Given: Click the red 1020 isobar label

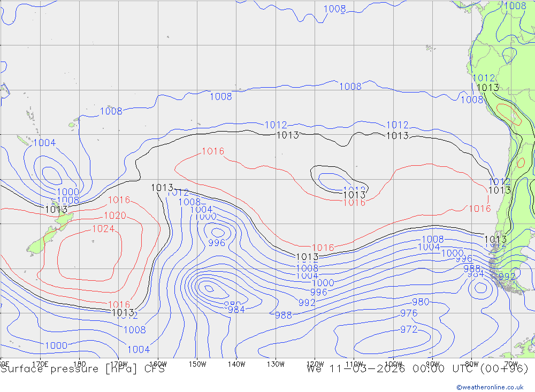Looking at the screenshot, I should [115, 216].
